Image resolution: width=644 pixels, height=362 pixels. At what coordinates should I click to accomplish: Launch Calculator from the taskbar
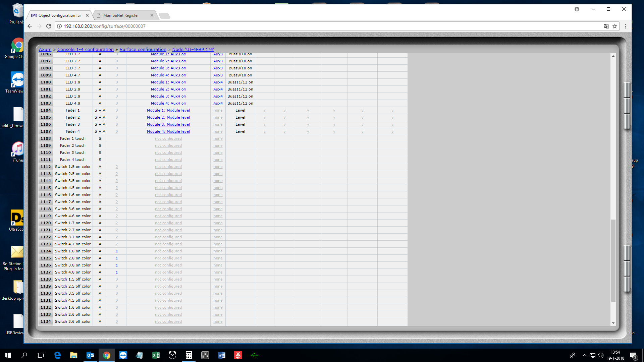coord(189,355)
